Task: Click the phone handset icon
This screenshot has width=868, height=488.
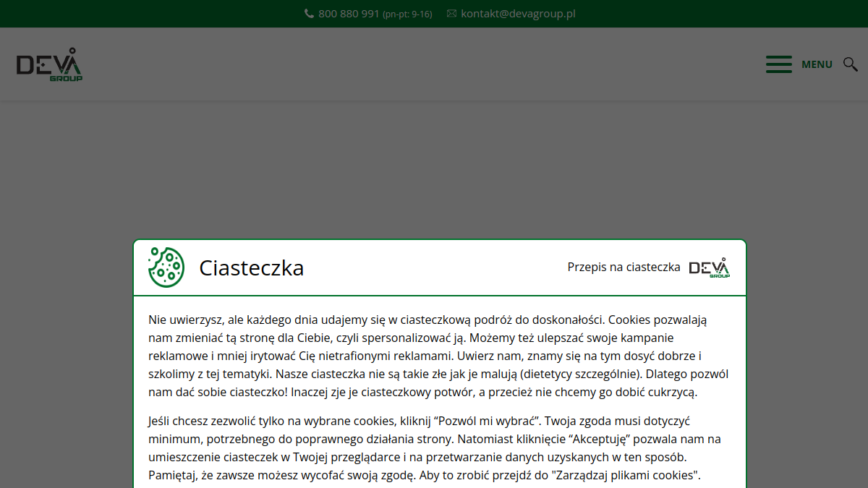Action: (x=309, y=14)
